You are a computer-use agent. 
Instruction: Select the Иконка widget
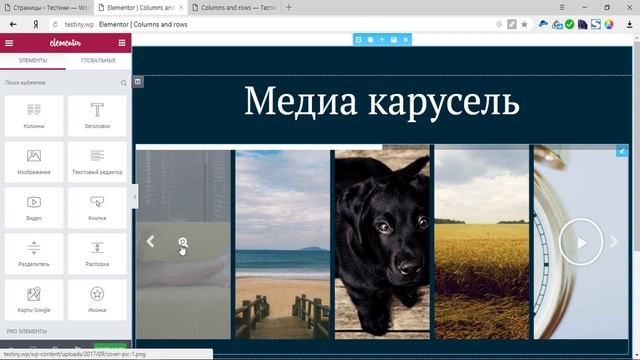click(x=97, y=300)
